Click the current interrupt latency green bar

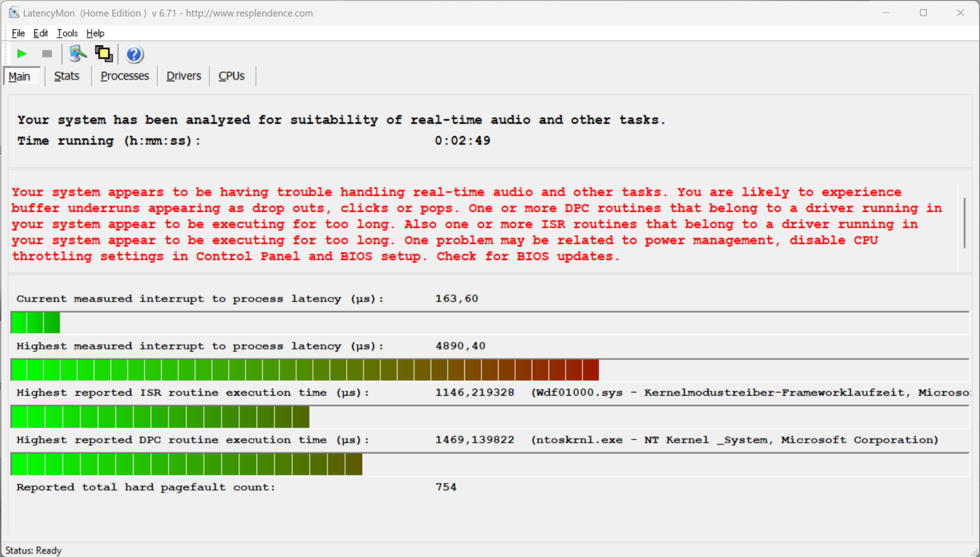tap(35, 323)
